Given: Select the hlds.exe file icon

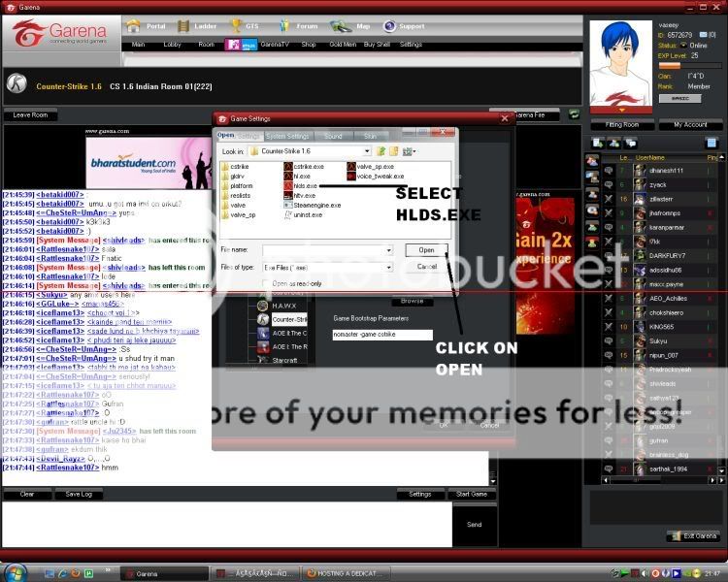Looking at the screenshot, I should [x=288, y=185].
